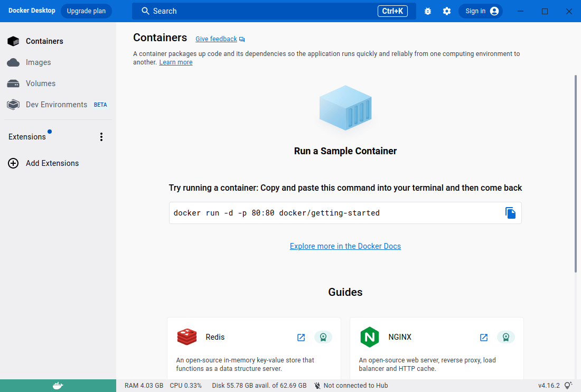Click the blue container illustration
Image resolution: width=581 pixels, height=392 pixels.
tap(345, 108)
